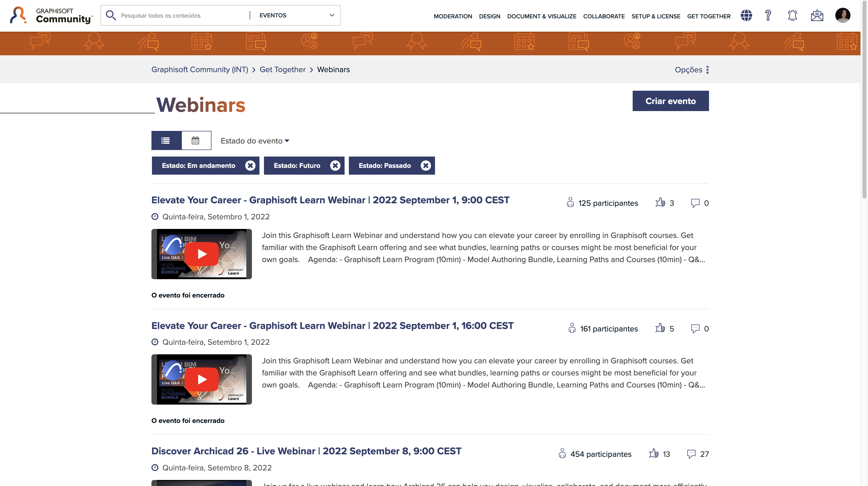Open the COLLABORATE menu
Screen dimensions: 868x486
point(604,16)
